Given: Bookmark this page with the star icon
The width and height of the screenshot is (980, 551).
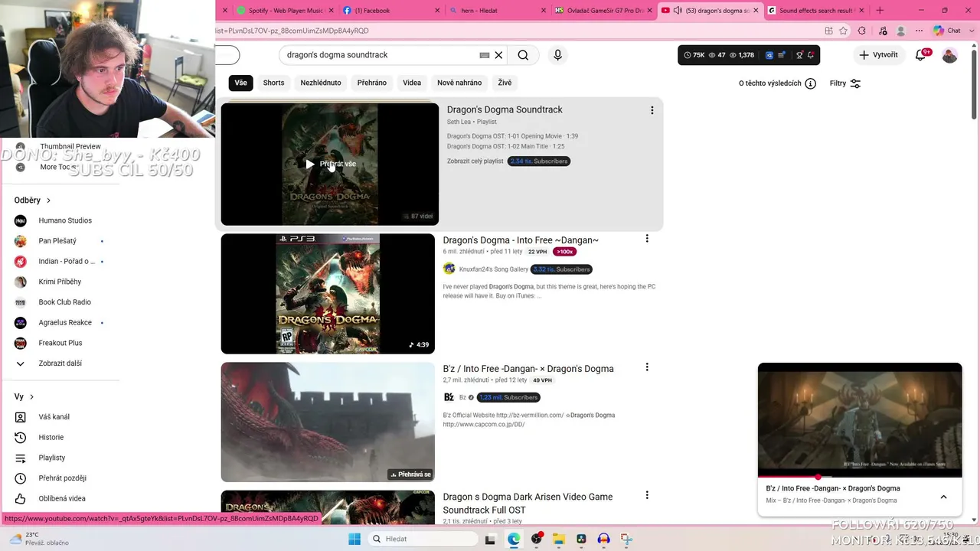Looking at the screenshot, I should tap(843, 31).
